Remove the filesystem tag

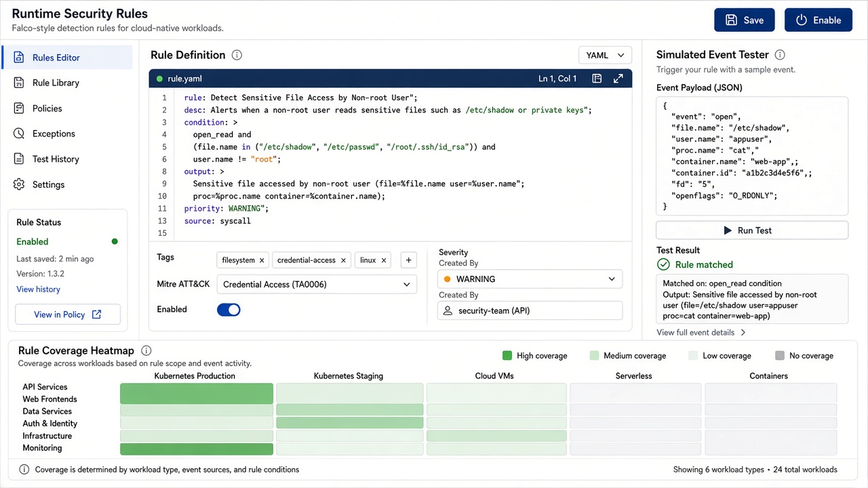(x=262, y=260)
